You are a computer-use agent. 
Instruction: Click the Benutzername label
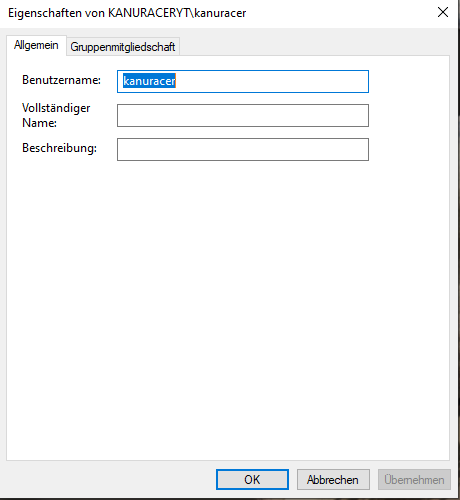coord(61,80)
